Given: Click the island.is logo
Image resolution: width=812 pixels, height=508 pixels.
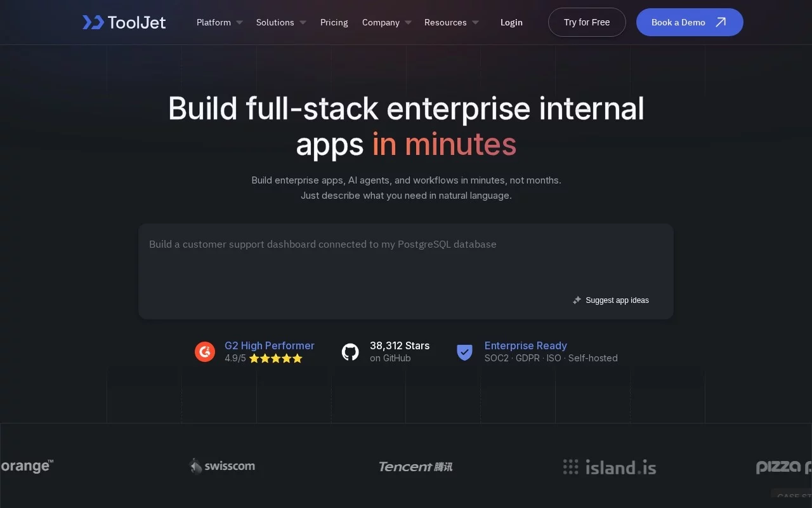Looking at the screenshot, I should [x=610, y=467].
